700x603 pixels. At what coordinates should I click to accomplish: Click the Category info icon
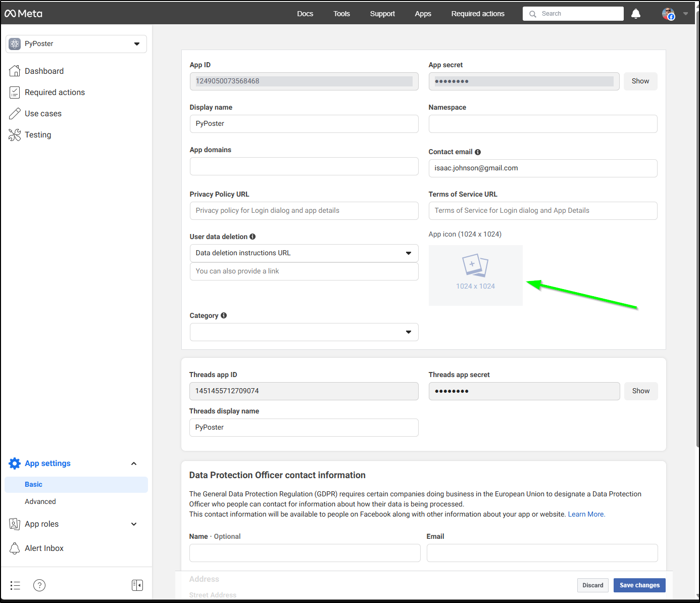point(224,315)
